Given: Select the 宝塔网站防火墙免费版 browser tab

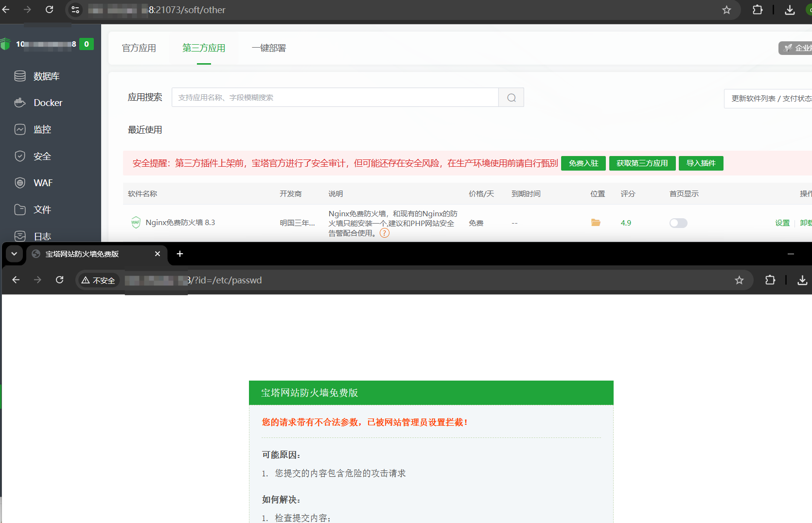Looking at the screenshot, I should 97,254.
